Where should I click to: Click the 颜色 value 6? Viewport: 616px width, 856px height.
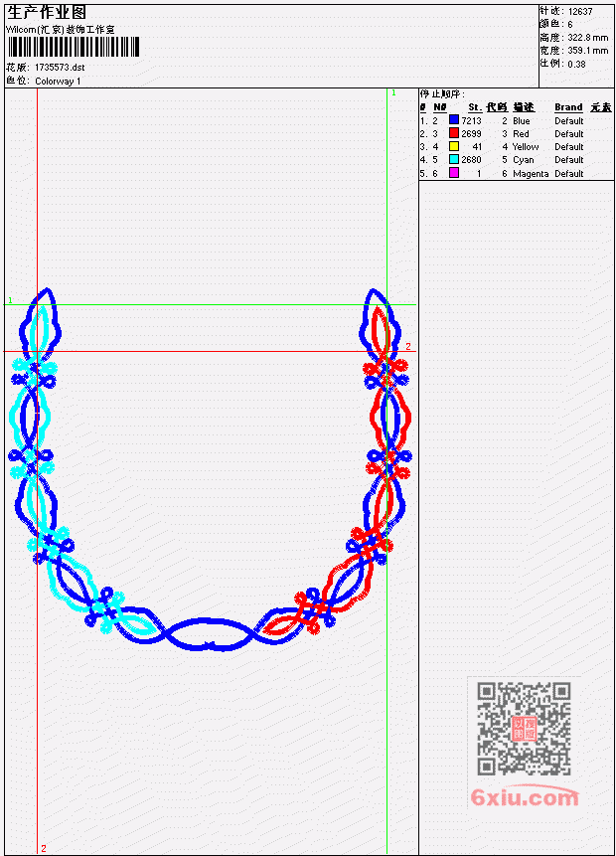click(x=570, y=25)
